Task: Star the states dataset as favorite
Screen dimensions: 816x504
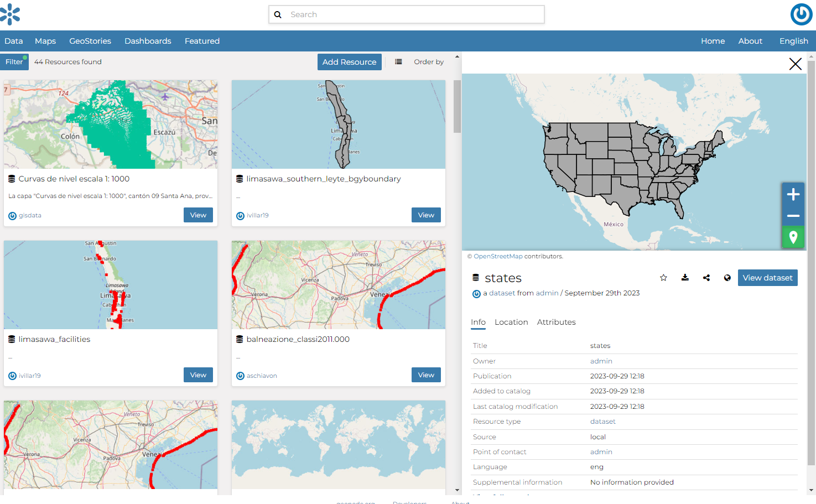Action: click(663, 277)
